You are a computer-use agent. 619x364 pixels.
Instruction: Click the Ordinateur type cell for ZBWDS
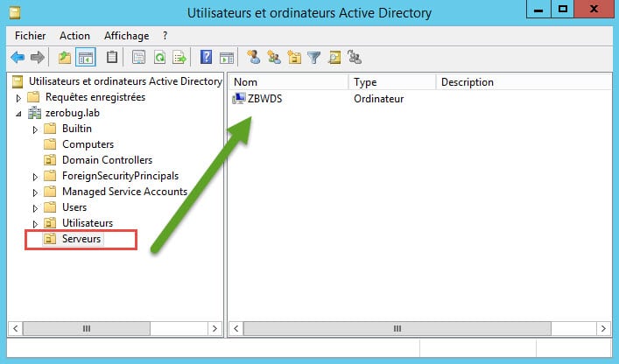coord(378,98)
